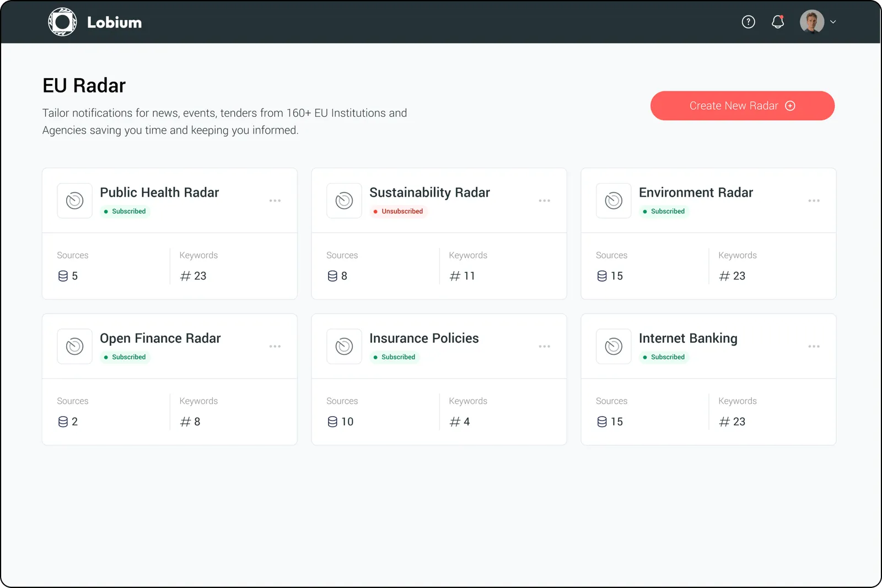Click the Sustainability Radar card icon

click(x=344, y=201)
